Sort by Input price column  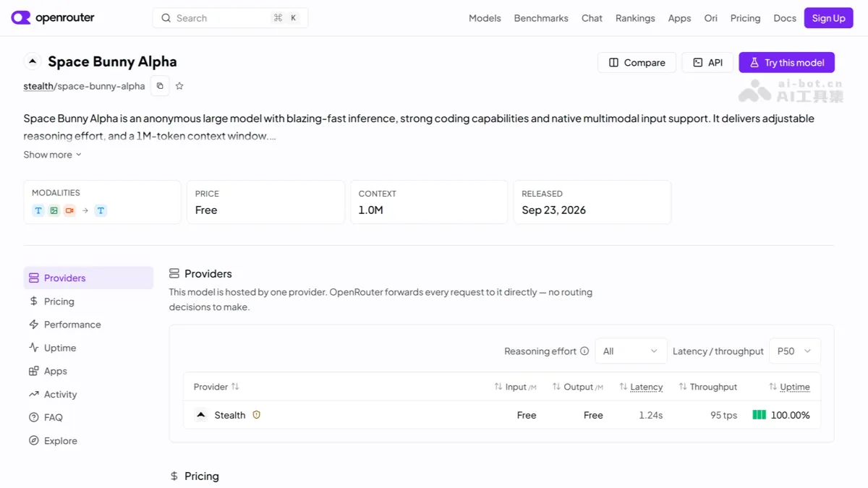(x=498, y=387)
